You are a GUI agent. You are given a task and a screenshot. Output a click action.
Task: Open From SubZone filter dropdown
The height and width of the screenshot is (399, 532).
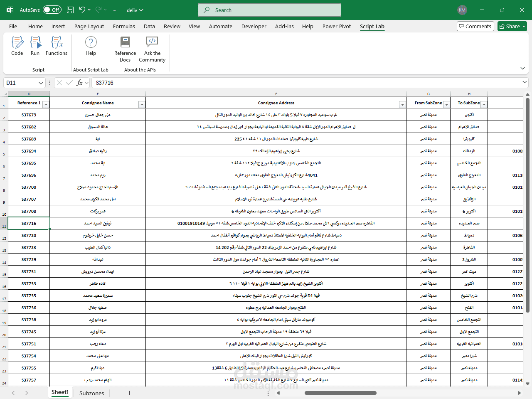(446, 105)
